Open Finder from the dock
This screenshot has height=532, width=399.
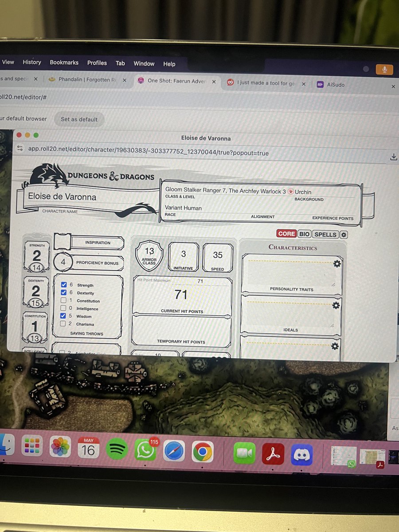click(5, 446)
